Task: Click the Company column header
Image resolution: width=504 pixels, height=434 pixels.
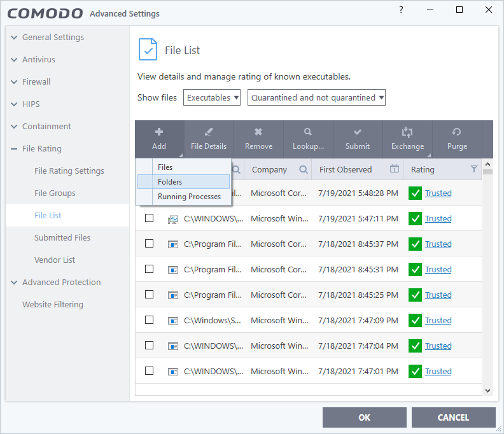Action: (x=277, y=169)
